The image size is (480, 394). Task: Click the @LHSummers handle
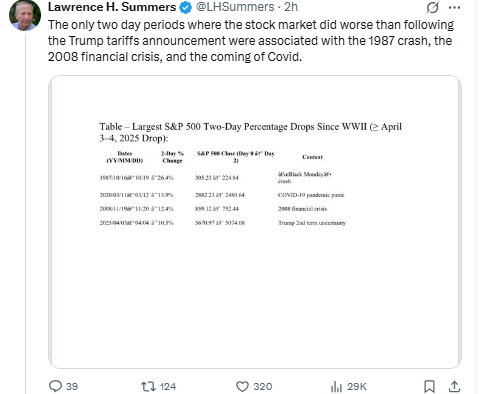(235, 7)
